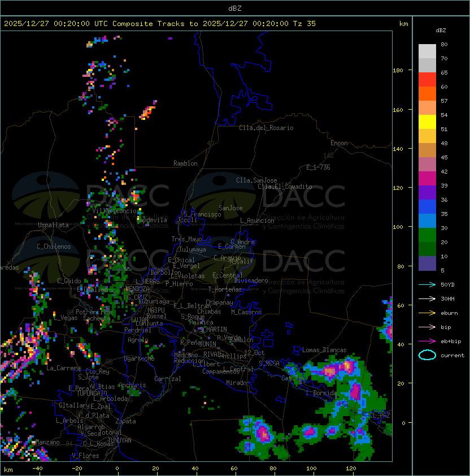Click the white 30HM arrow in the legend
The width and height of the screenshot is (470, 476).
tap(427, 298)
